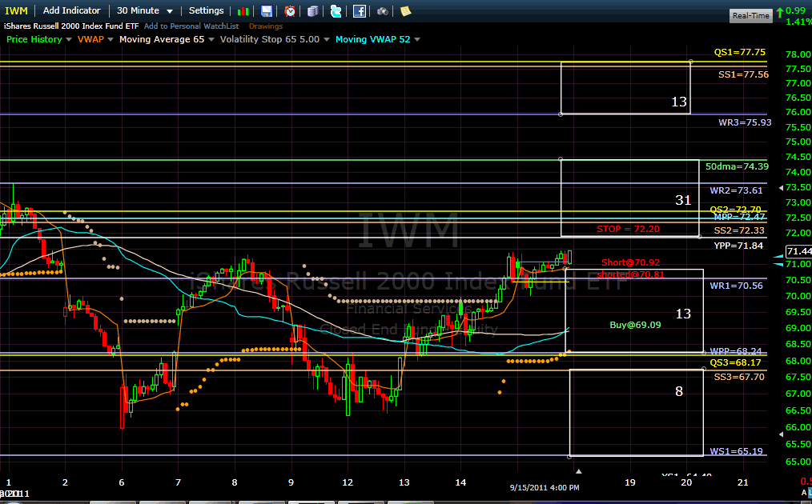This screenshot has width=812, height=504.
Task: Click the floppy disk save icon
Action: [267, 11]
